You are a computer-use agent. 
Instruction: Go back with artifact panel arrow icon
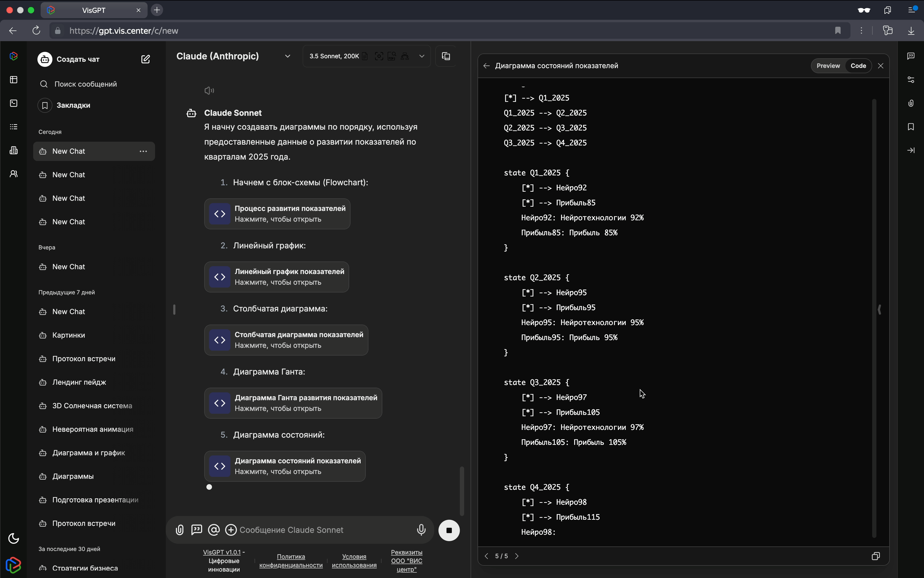tap(486, 66)
